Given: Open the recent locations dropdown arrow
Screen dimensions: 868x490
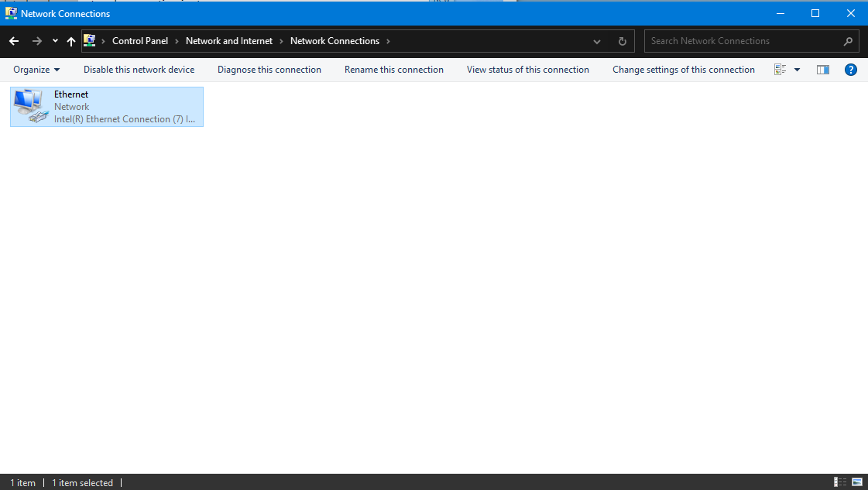Looking at the screenshot, I should pyautogui.click(x=55, y=41).
